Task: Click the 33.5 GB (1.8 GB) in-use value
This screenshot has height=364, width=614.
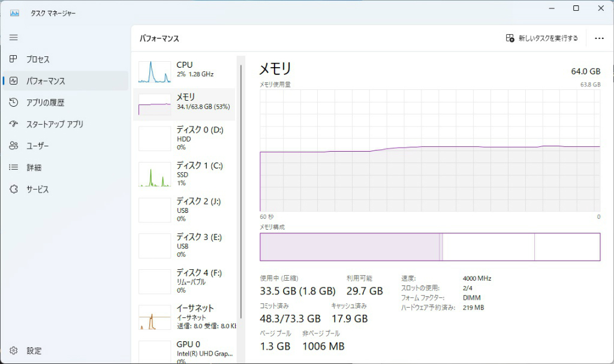Action: (297, 291)
